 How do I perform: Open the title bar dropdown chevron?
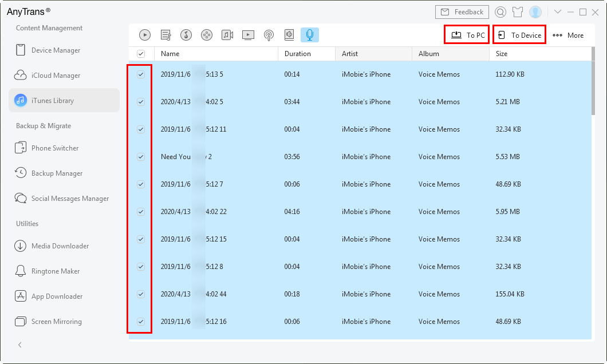558,12
